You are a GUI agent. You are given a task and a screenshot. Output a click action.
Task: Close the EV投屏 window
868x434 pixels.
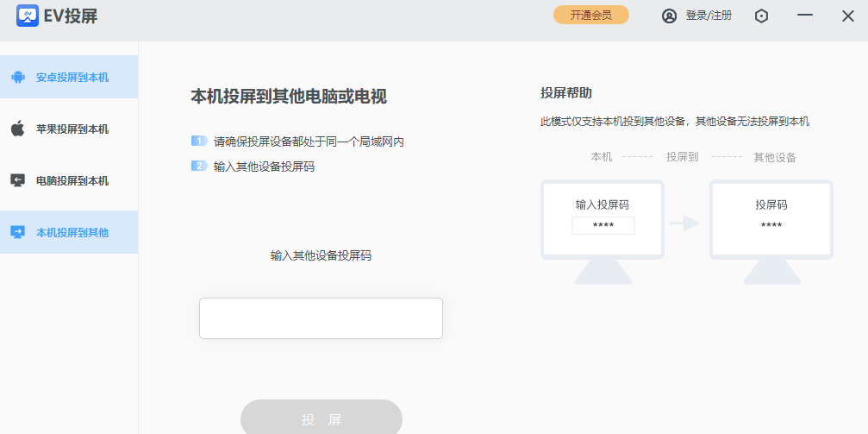(x=847, y=16)
